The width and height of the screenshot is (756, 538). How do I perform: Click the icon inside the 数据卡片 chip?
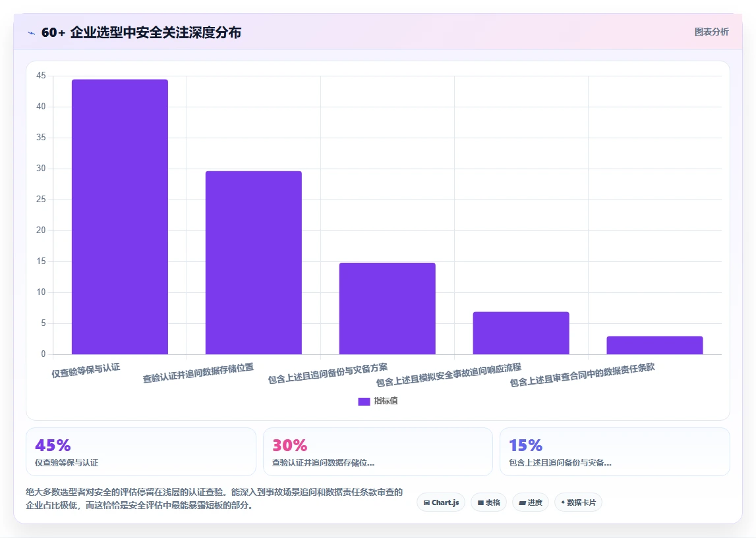(x=563, y=502)
